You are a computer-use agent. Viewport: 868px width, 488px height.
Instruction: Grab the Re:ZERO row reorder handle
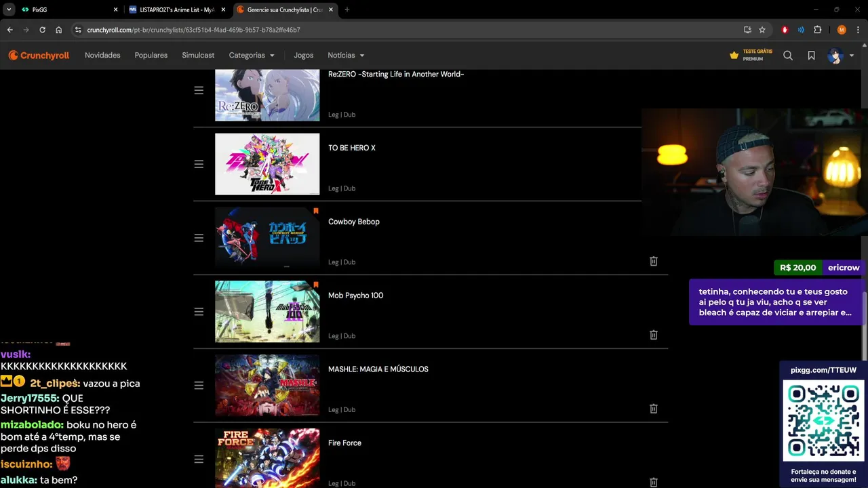tap(199, 90)
